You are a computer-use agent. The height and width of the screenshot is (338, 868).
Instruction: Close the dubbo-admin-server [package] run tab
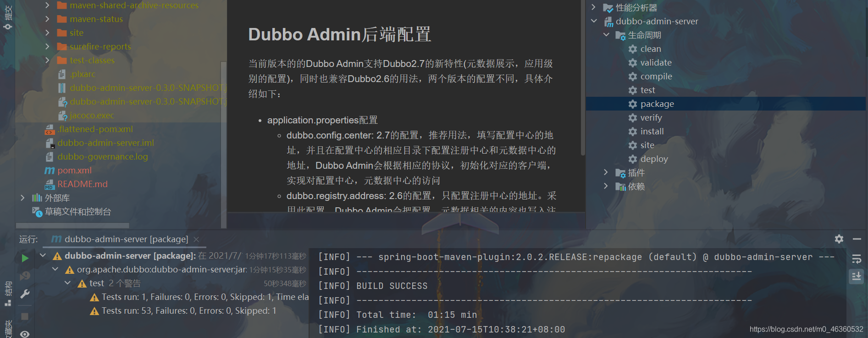pos(196,239)
